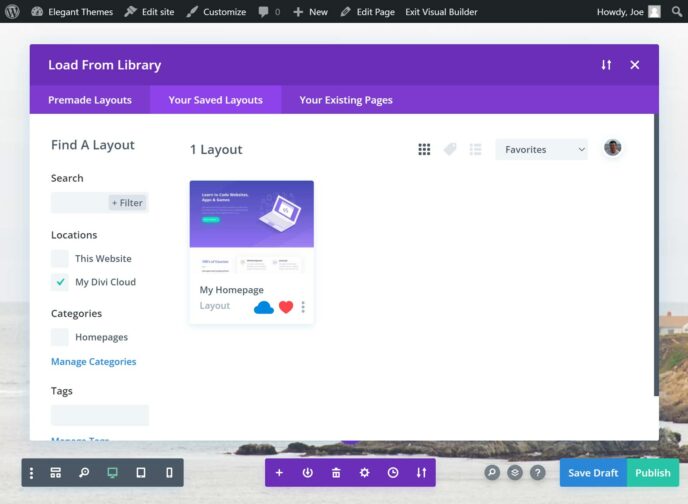The width and height of the screenshot is (688, 504).
Task: Open the Manage Categories link
Action: tap(93, 362)
